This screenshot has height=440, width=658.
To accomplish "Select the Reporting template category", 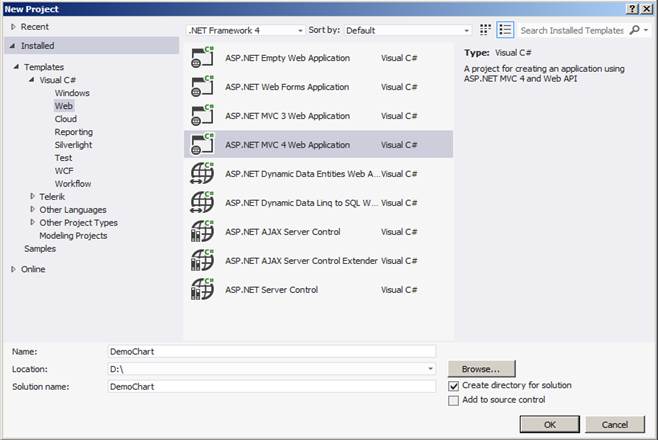I will (x=73, y=132).
